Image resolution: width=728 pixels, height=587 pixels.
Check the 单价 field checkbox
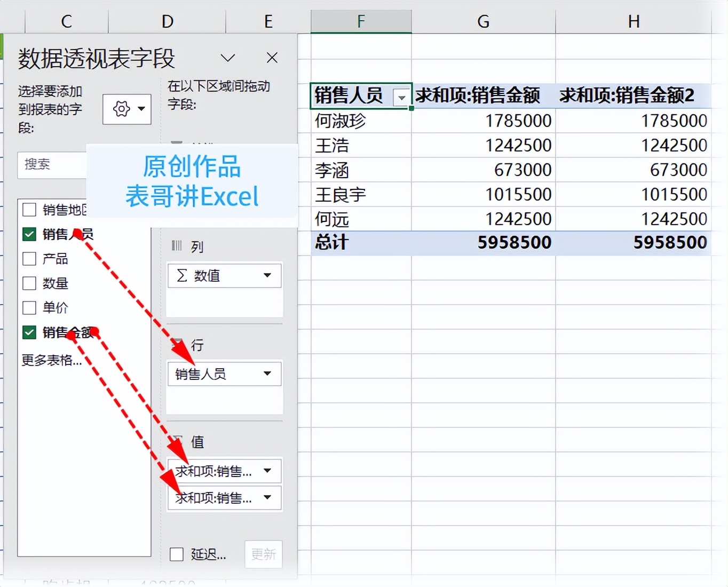coord(29,308)
